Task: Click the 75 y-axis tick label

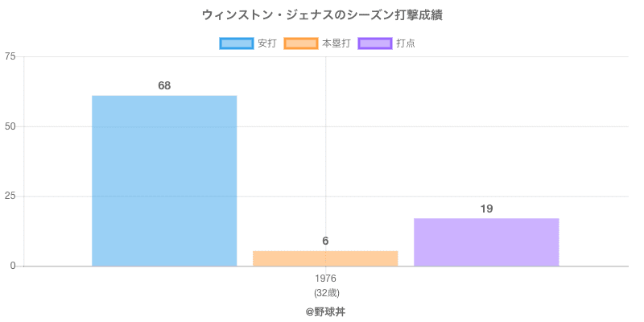Action: point(10,56)
